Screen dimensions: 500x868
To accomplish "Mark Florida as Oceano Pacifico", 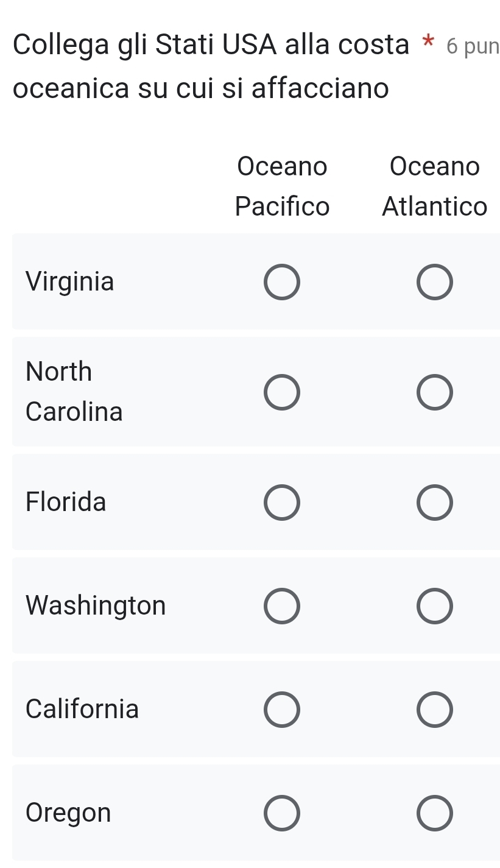I will (x=282, y=503).
